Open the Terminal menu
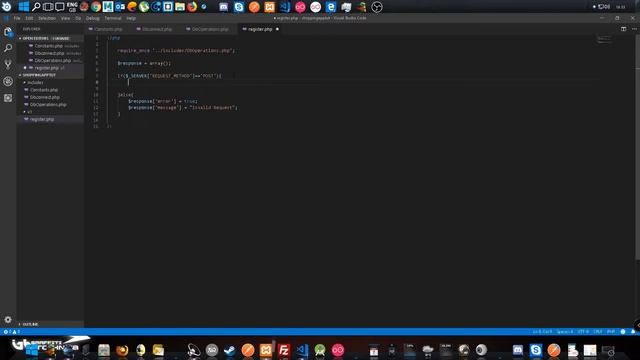The image size is (640, 360). 113,18
